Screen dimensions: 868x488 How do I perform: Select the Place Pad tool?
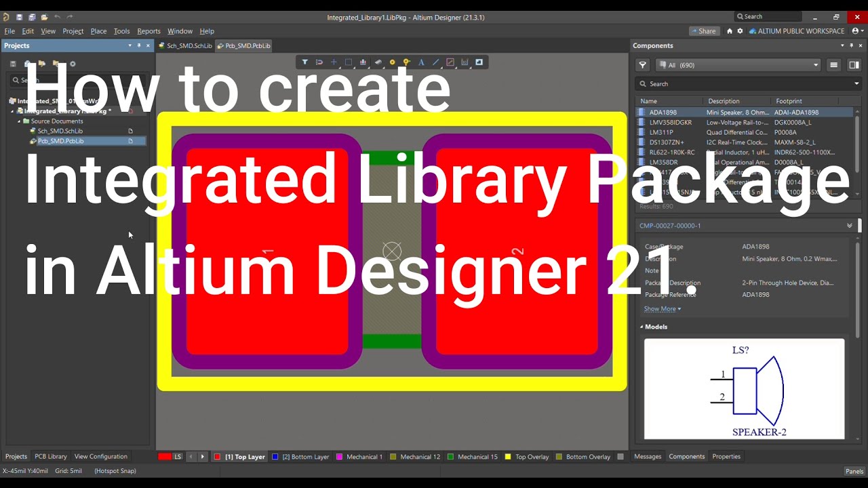click(392, 62)
